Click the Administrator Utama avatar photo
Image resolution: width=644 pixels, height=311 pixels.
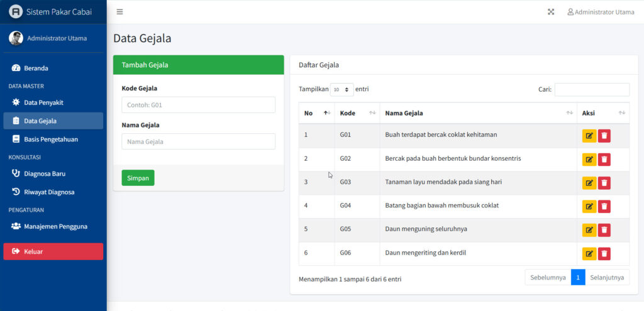16,38
